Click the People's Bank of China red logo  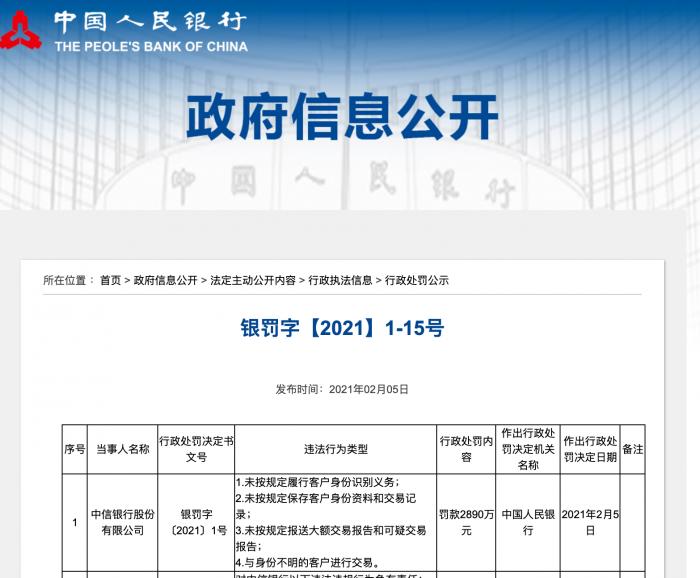[20, 30]
